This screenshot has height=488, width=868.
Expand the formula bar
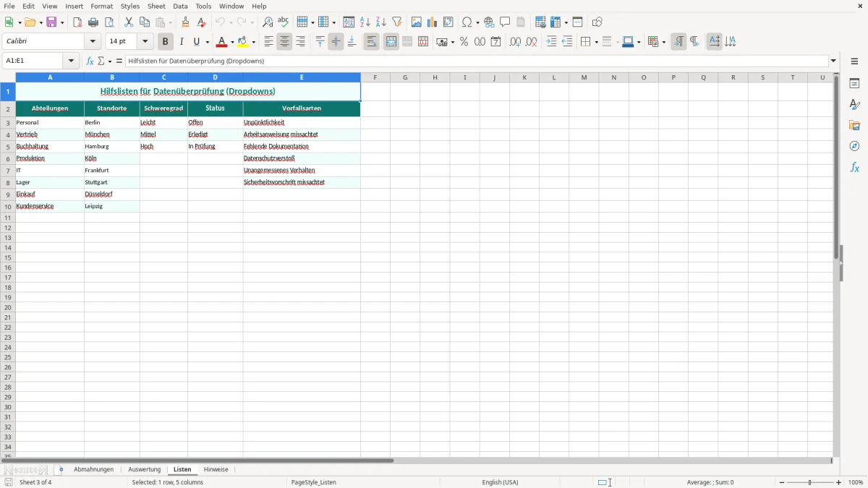point(833,61)
